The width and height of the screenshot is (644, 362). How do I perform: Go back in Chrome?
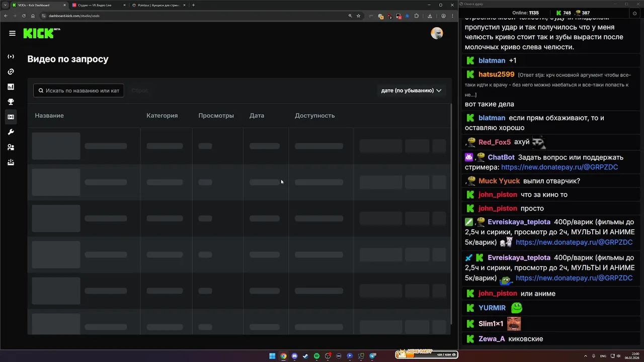(6, 16)
